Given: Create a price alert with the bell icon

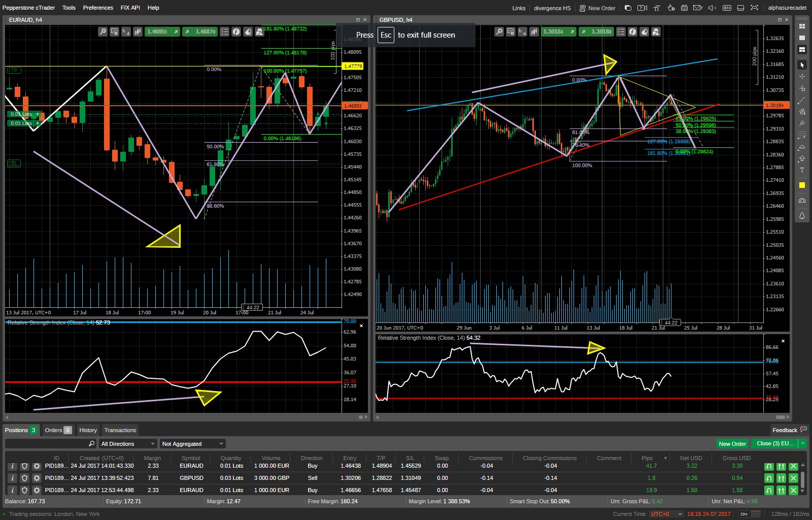Looking at the screenshot, I should (802, 215).
